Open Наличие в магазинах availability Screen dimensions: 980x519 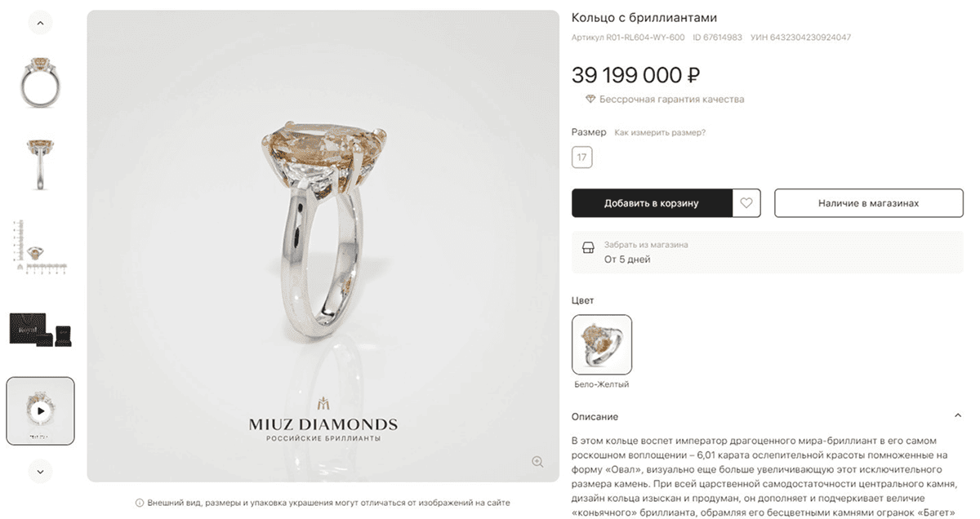tap(868, 203)
